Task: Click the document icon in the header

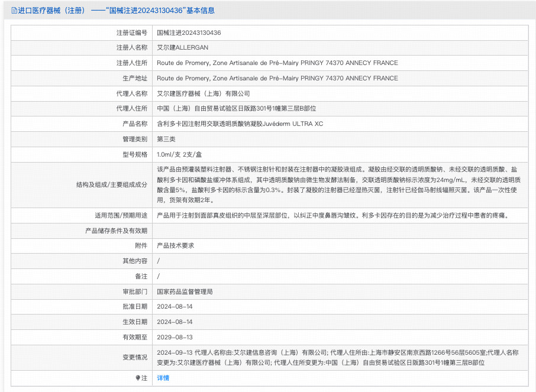Action: click(x=14, y=11)
